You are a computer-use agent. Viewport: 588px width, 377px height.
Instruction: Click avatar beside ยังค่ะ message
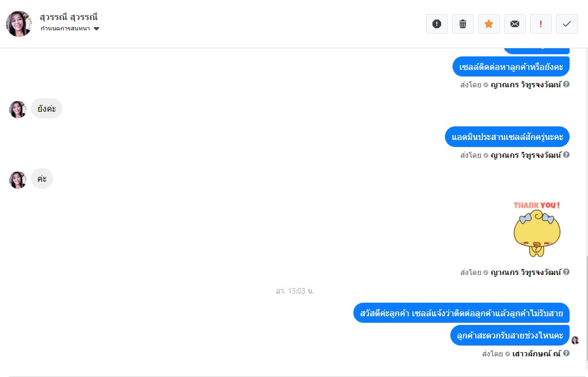[x=18, y=109]
